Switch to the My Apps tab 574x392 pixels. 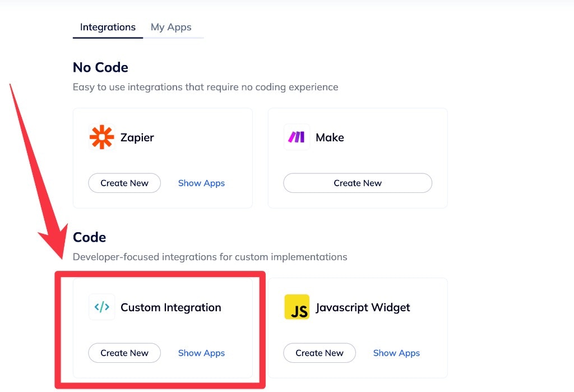click(171, 26)
